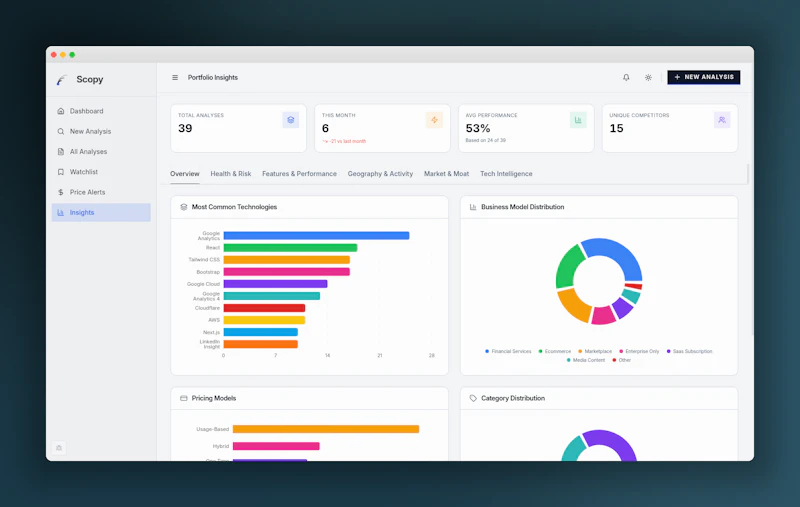Toggle light/dark theme sun icon
Screen dimensions: 800x507
pyautogui.click(x=648, y=78)
